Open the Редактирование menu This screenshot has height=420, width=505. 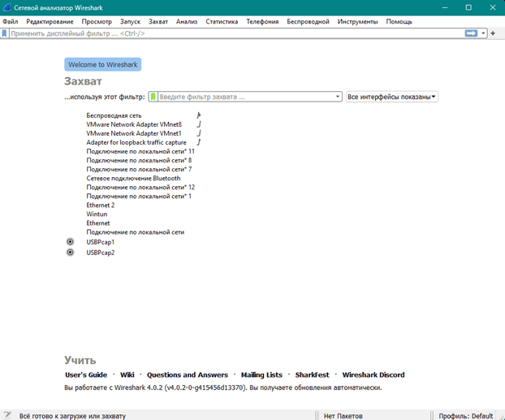[x=50, y=22]
